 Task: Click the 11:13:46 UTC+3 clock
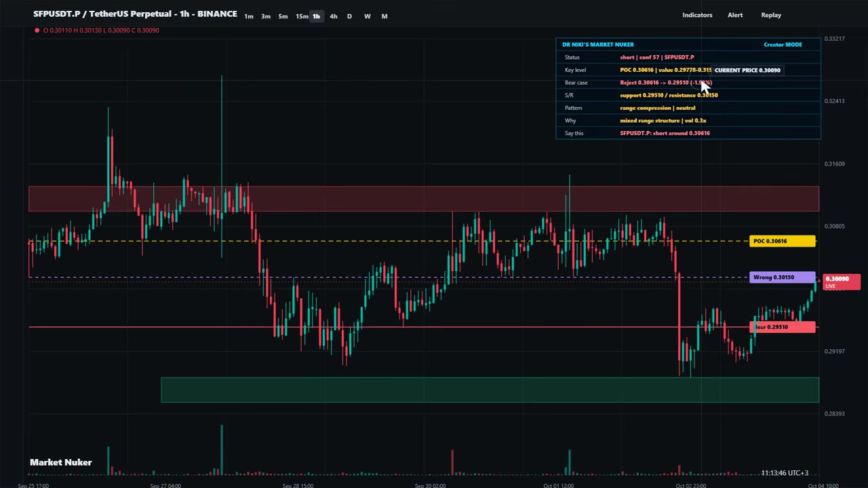(785, 473)
